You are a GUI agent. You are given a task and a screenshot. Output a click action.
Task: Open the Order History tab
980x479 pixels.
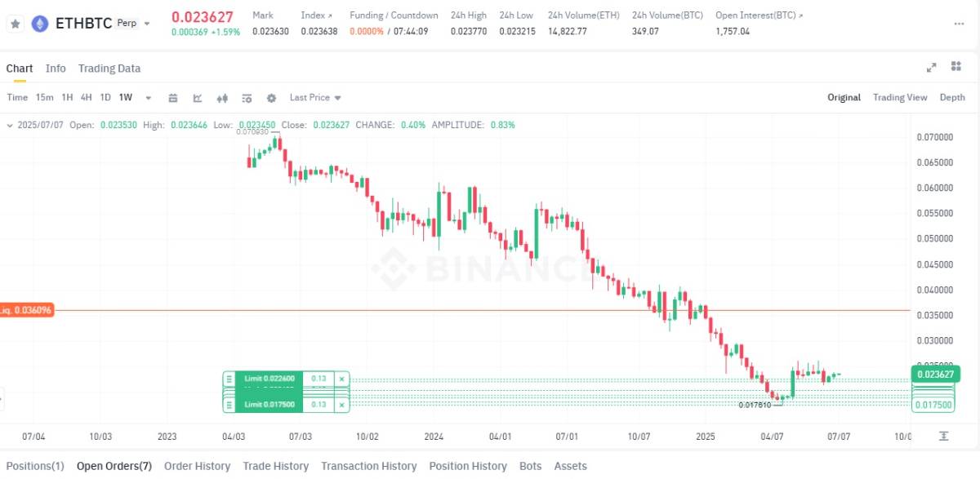pos(198,466)
